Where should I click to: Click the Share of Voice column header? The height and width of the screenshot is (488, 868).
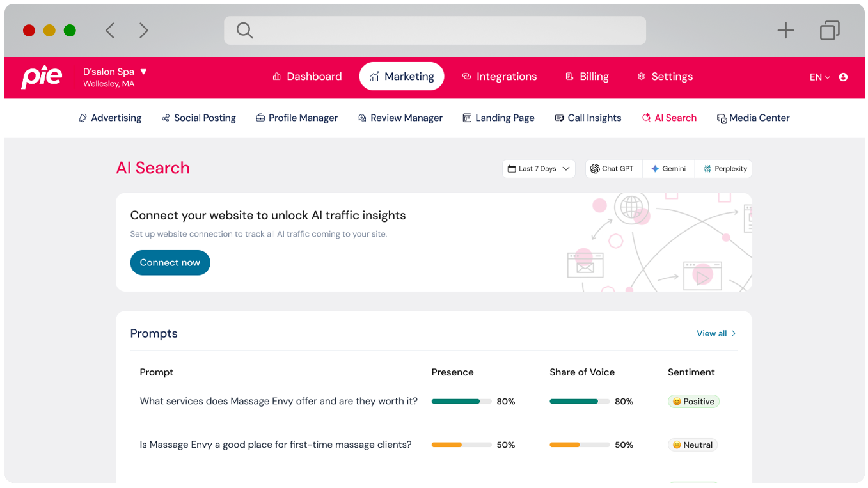click(x=582, y=372)
